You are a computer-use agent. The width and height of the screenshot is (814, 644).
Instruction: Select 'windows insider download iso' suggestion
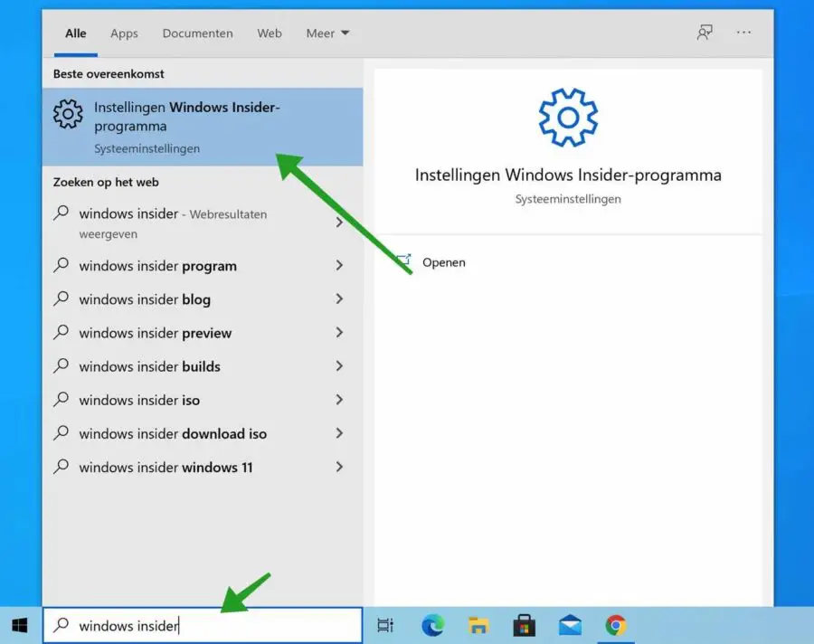(x=203, y=433)
